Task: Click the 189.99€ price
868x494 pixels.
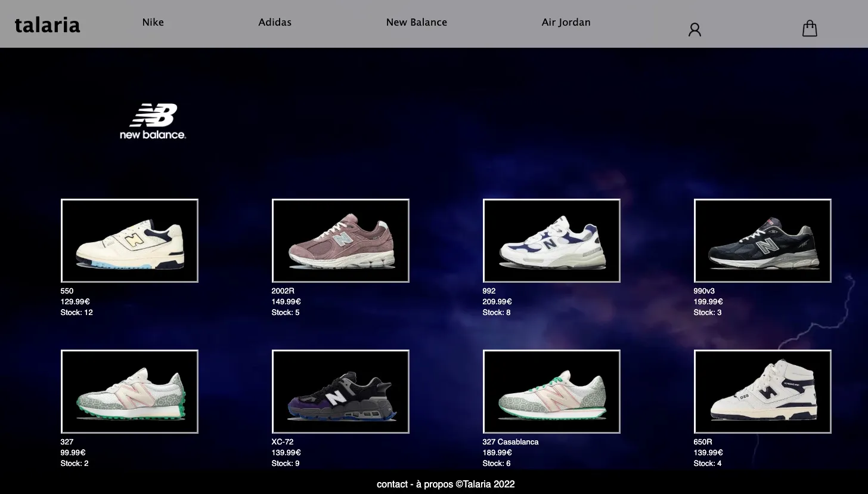Action: pyautogui.click(x=497, y=453)
